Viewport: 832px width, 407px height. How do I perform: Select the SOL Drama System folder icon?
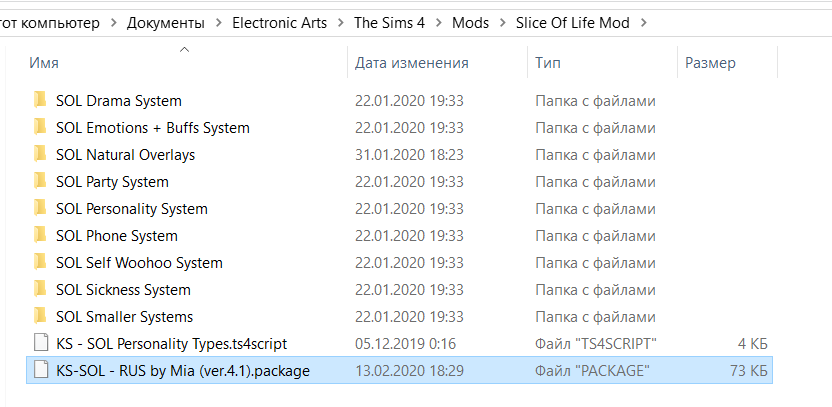(40, 100)
